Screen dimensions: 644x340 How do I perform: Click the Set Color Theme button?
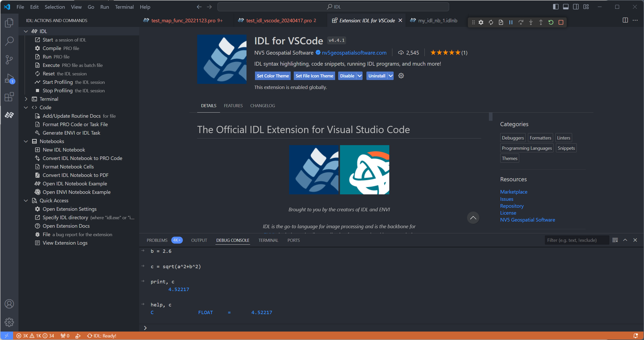(273, 76)
